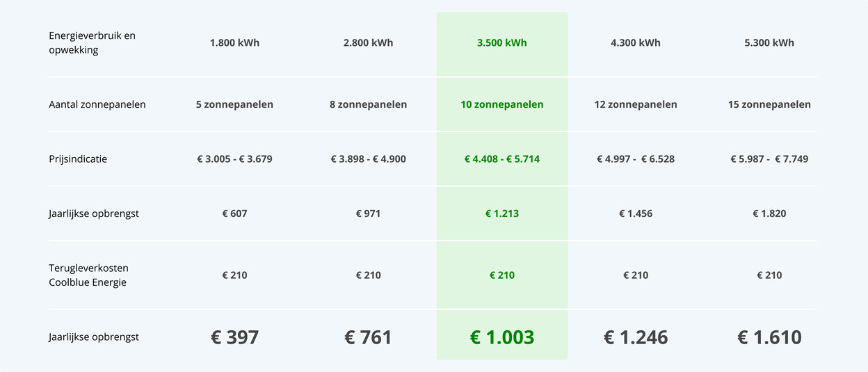Viewport: 868px width, 372px height.
Task: Click the Terugleverkosten Coolblue Energie label
Action: (88, 275)
